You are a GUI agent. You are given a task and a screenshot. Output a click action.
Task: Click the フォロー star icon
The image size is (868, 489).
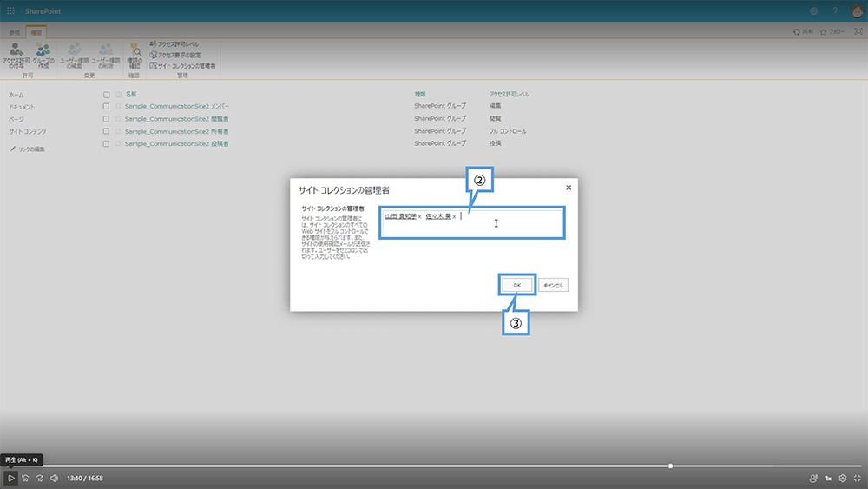832,32
